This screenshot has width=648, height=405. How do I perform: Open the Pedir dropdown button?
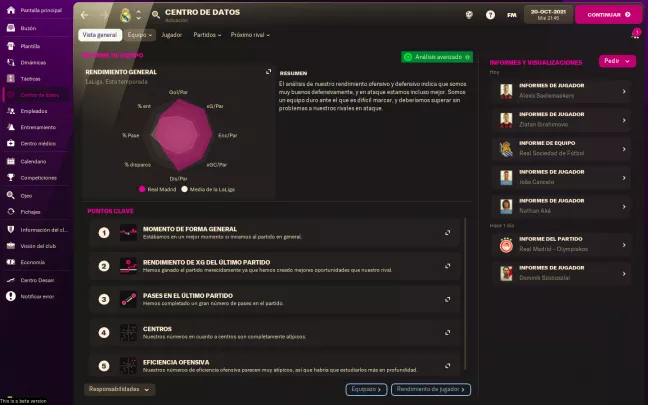click(617, 61)
